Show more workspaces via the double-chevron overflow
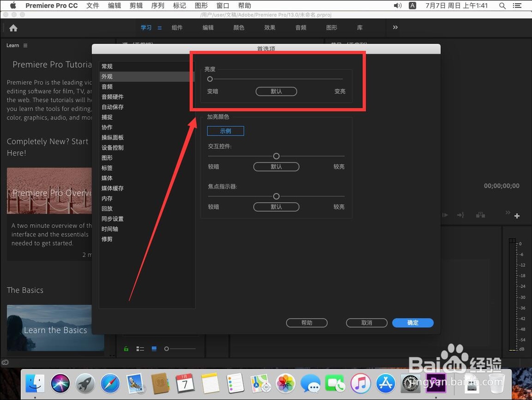This screenshot has height=400, width=532. coord(395,28)
